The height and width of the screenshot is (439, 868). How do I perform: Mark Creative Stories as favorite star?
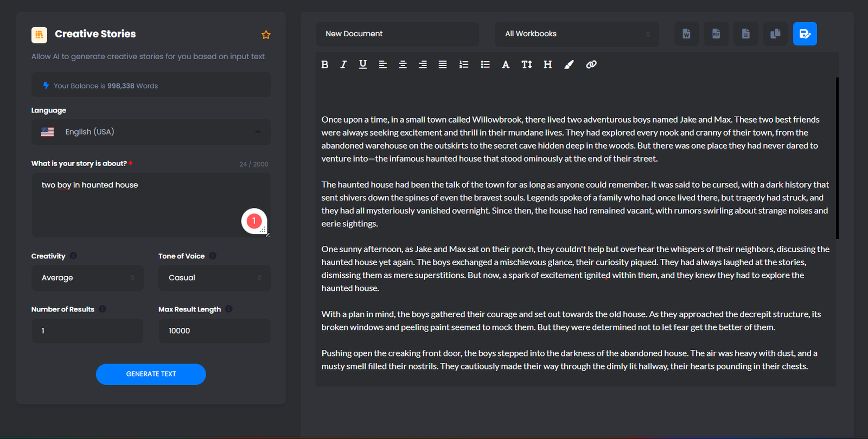coord(266,35)
